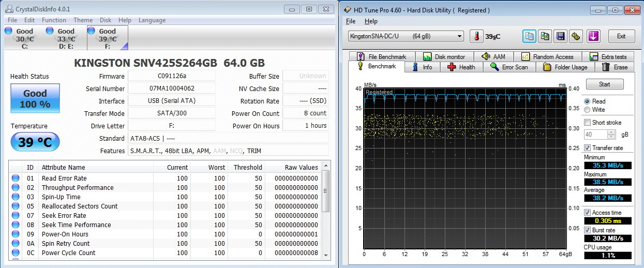Switch to the Erase tab

pyautogui.click(x=615, y=67)
